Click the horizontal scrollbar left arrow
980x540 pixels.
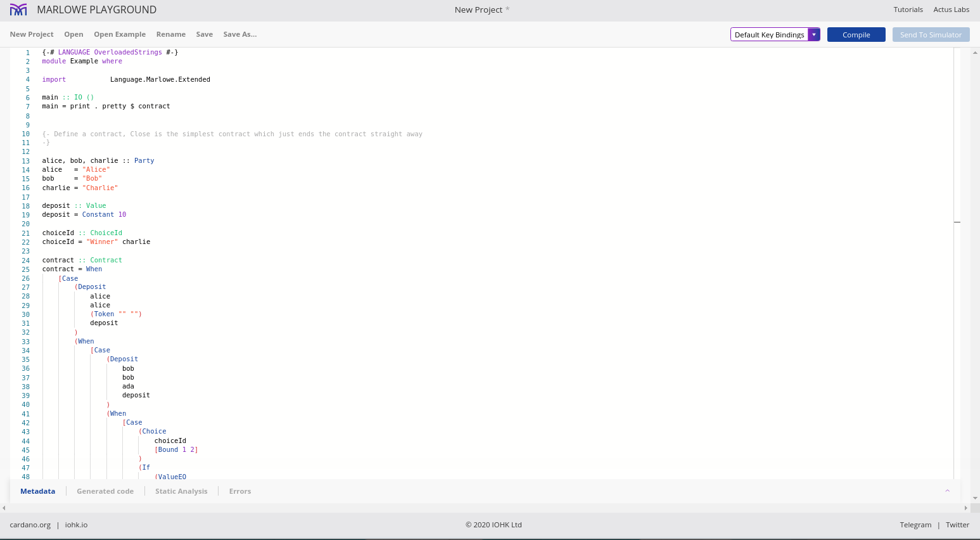[4, 508]
